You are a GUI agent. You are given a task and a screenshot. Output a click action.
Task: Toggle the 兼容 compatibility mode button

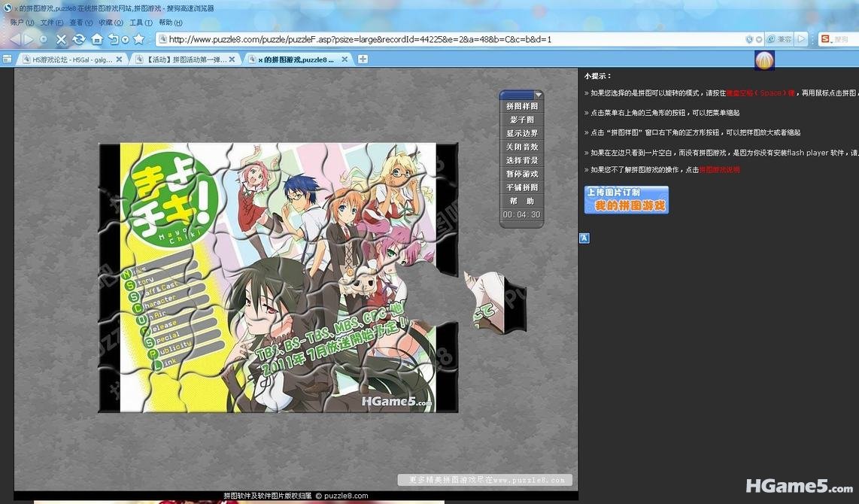(779, 39)
